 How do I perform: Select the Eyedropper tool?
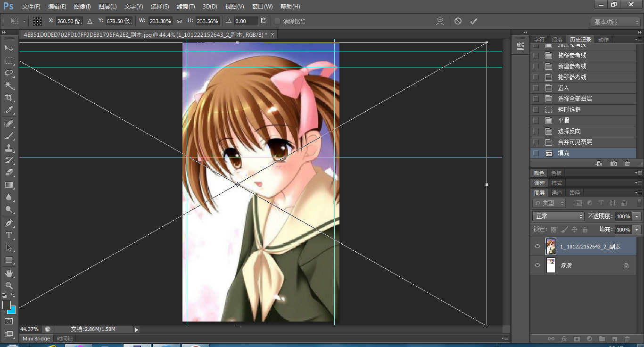point(9,110)
